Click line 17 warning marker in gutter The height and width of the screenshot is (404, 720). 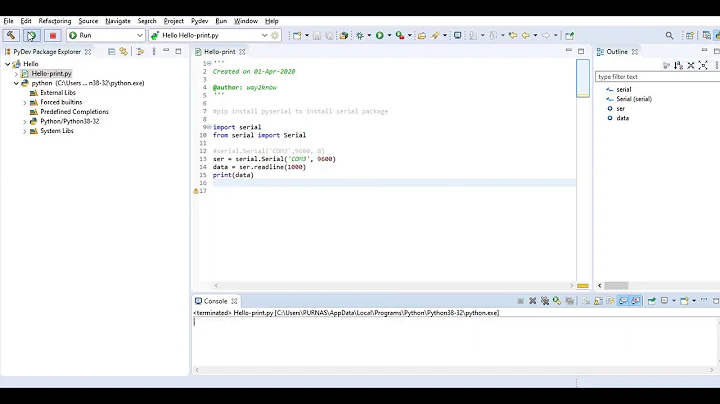[x=196, y=191]
